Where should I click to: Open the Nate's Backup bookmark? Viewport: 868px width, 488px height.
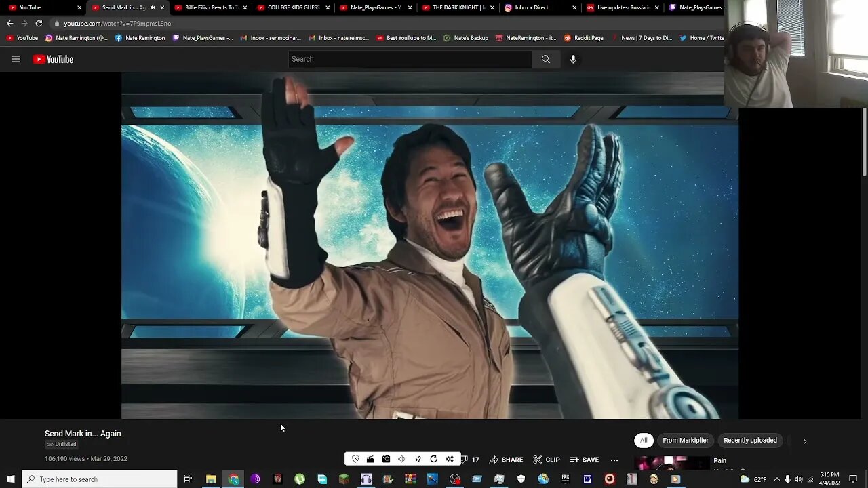(x=466, y=38)
